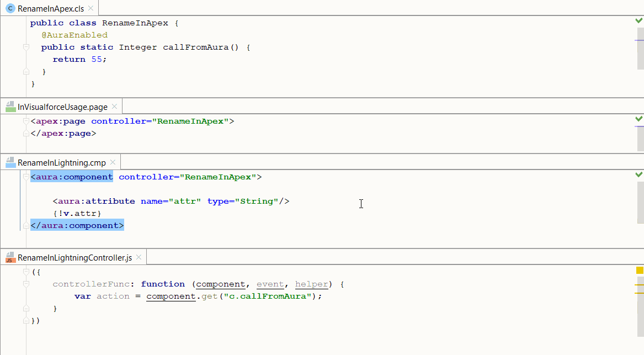The image size is (644, 355).
Task: Click the purple stripe mark in RenameInApex.cls scrollbar
Action: click(x=639, y=40)
